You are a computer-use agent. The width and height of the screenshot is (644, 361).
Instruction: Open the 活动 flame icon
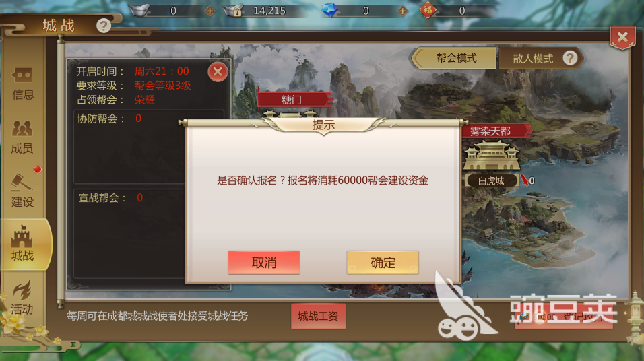pyautogui.click(x=22, y=297)
